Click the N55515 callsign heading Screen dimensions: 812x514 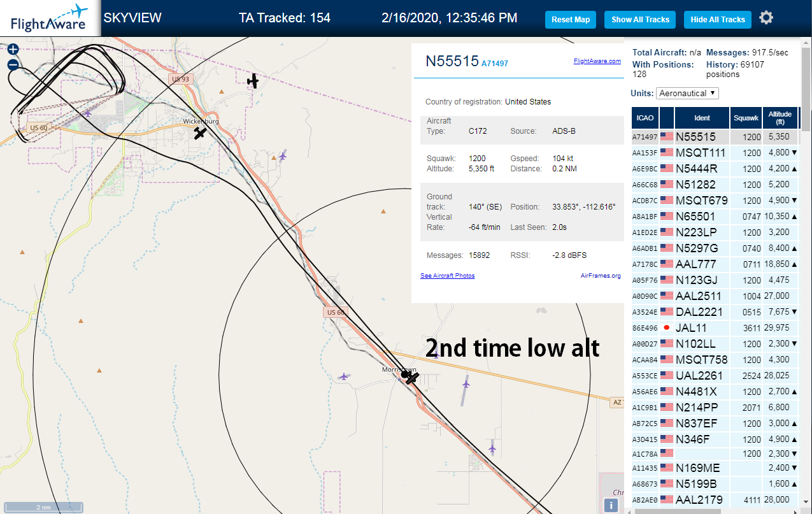(452, 61)
